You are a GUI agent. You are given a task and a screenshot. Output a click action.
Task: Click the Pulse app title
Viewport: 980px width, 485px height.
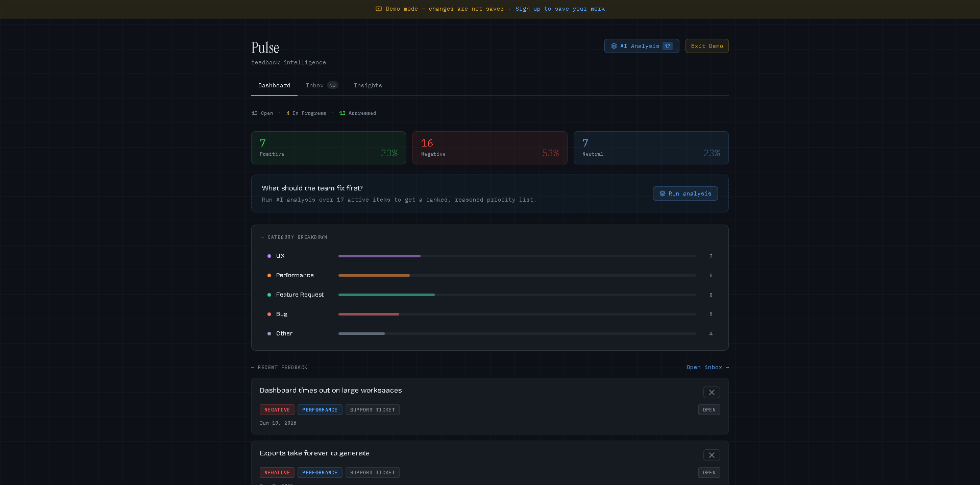(x=265, y=47)
